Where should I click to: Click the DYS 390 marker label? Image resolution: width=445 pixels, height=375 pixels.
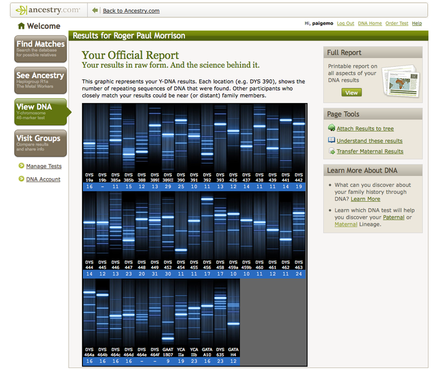click(181, 177)
